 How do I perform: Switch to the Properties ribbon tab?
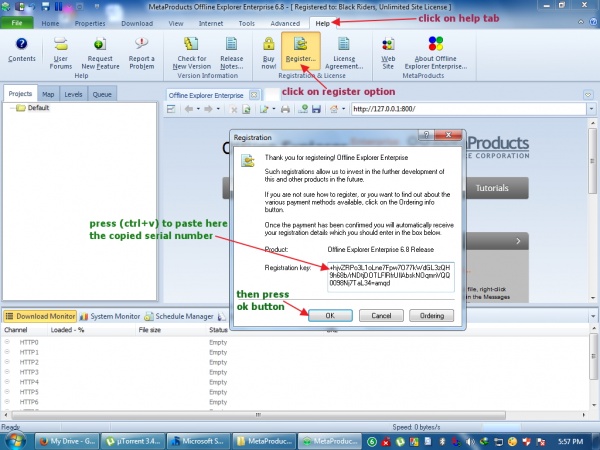[90, 23]
